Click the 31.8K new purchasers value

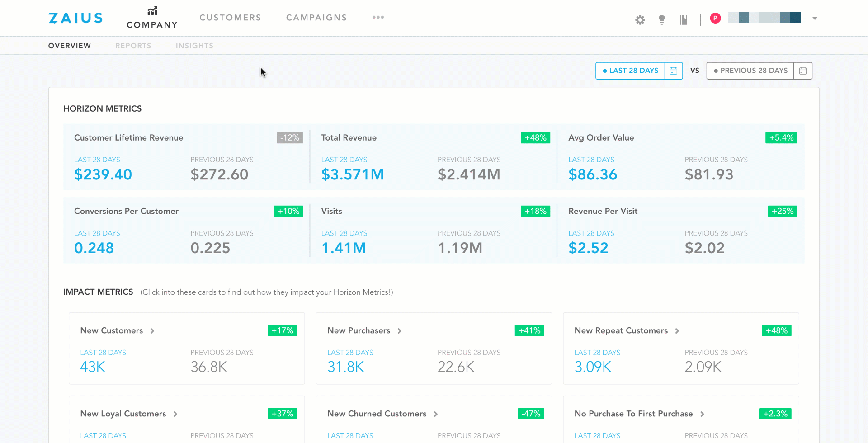[346, 367]
